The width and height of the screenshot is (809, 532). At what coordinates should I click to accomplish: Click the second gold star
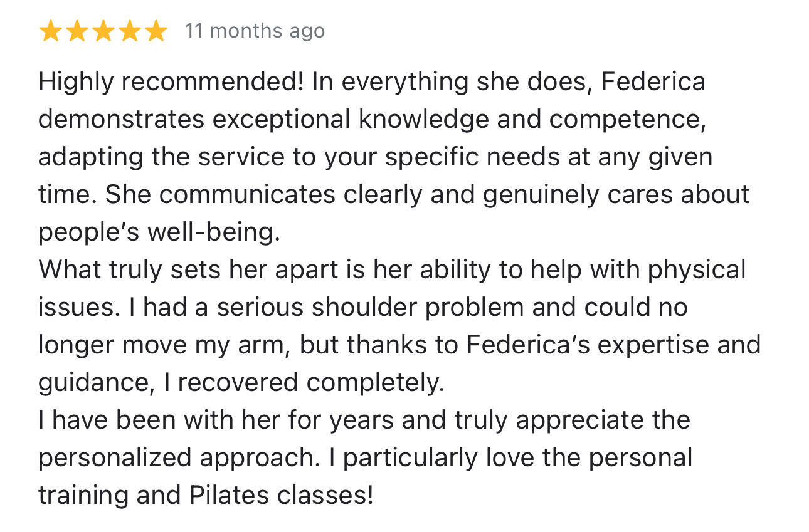coord(76,31)
